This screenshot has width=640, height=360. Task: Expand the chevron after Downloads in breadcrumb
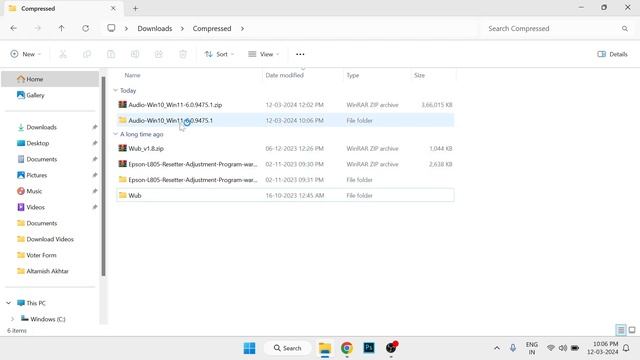coord(182,29)
